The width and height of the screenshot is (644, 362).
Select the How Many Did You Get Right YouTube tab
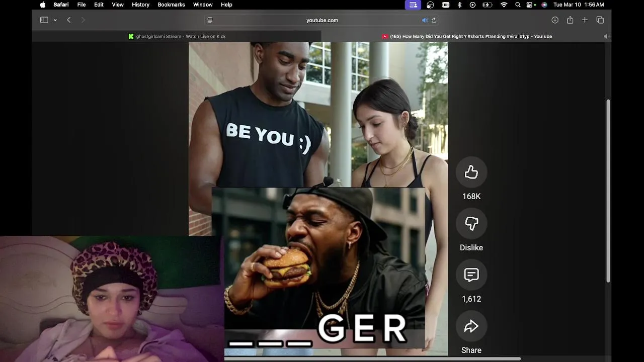pyautogui.click(x=466, y=36)
